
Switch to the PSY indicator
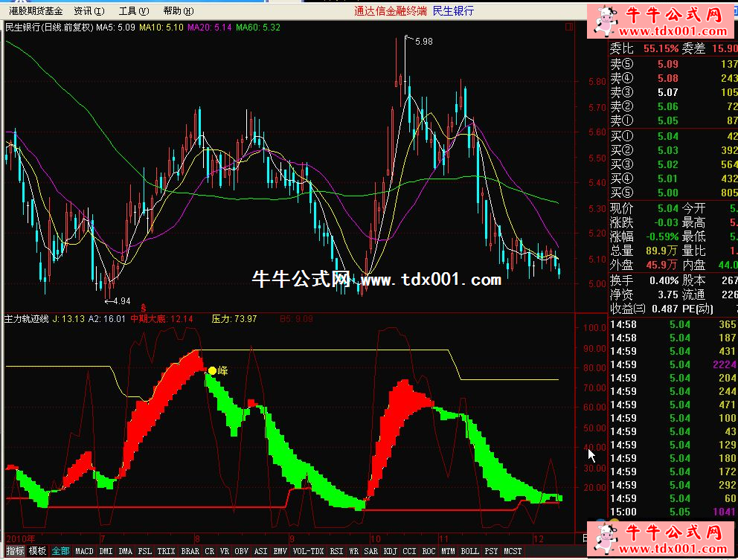491,550
